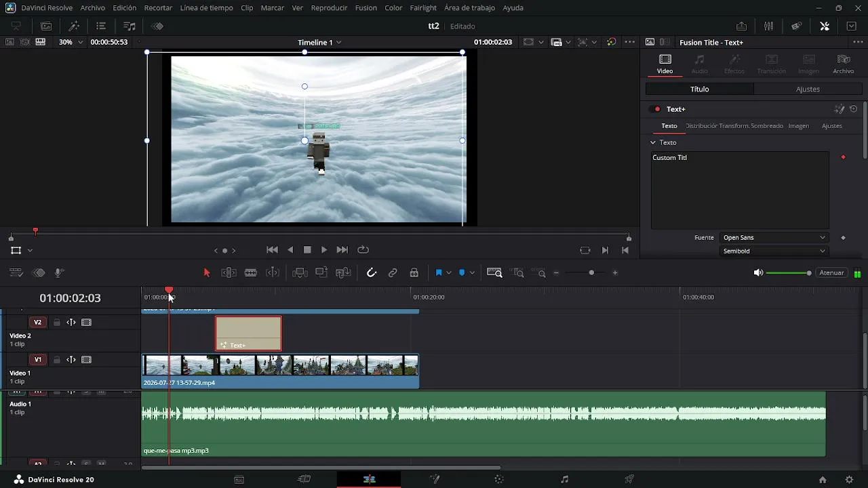The image size is (868, 488).
Task: Collapse the Texto section
Action: (653, 142)
